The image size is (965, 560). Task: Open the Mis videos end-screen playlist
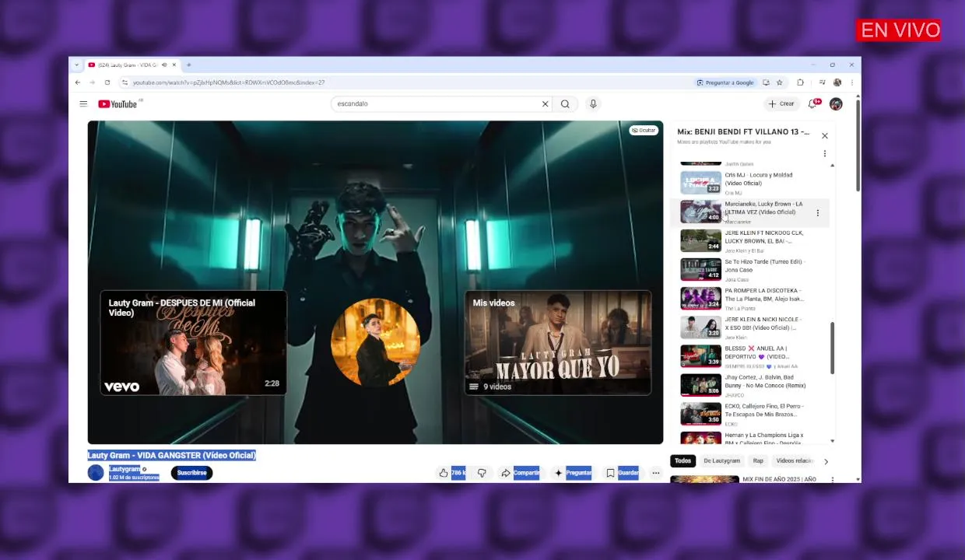click(x=558, y=343)
